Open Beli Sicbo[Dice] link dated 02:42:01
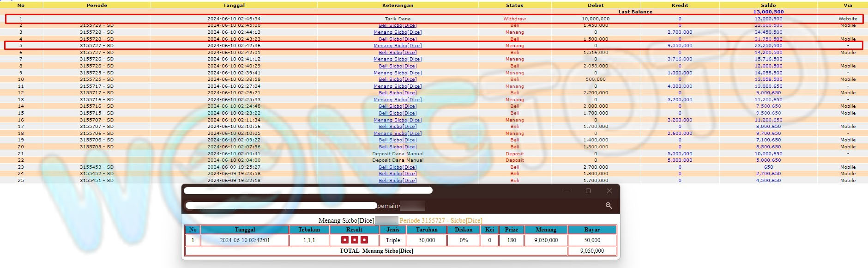868x268 pixels. click(x=398, y=53)
